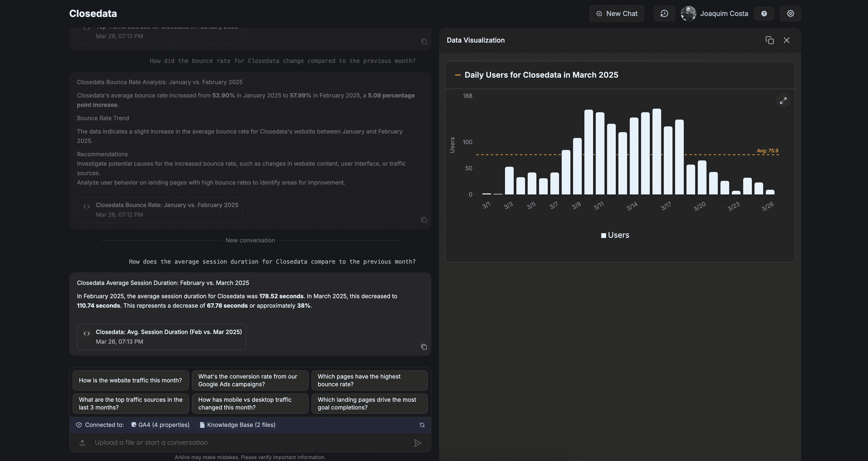868x461 pixels.
Task: Focus the 'Upload a file or start a conversation' input
Action: tap(250, 443)
